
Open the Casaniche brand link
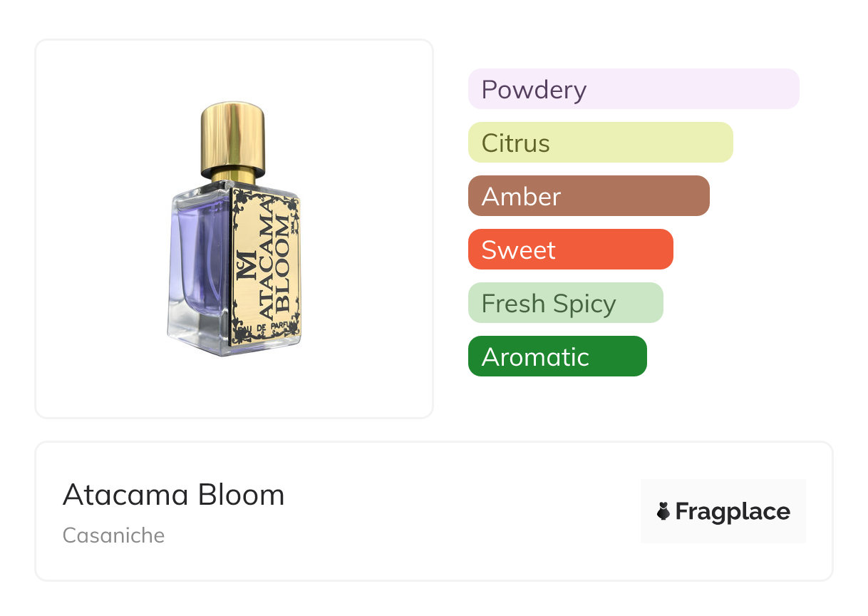click(113, 535)
